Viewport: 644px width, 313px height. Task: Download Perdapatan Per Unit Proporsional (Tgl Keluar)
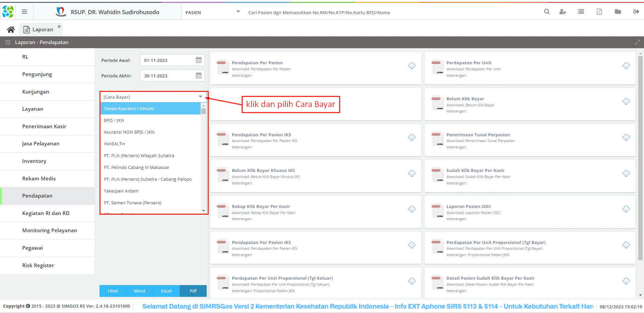pos(412,281)
